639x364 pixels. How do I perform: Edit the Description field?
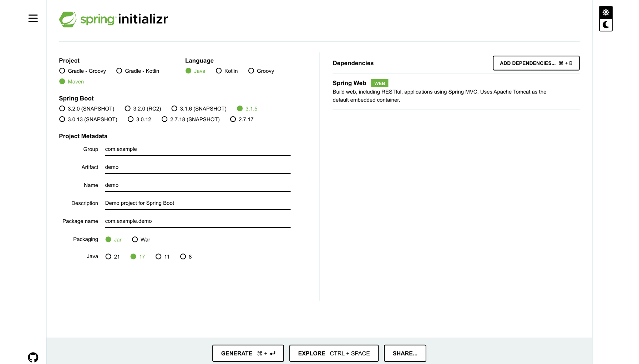[198, 203]
